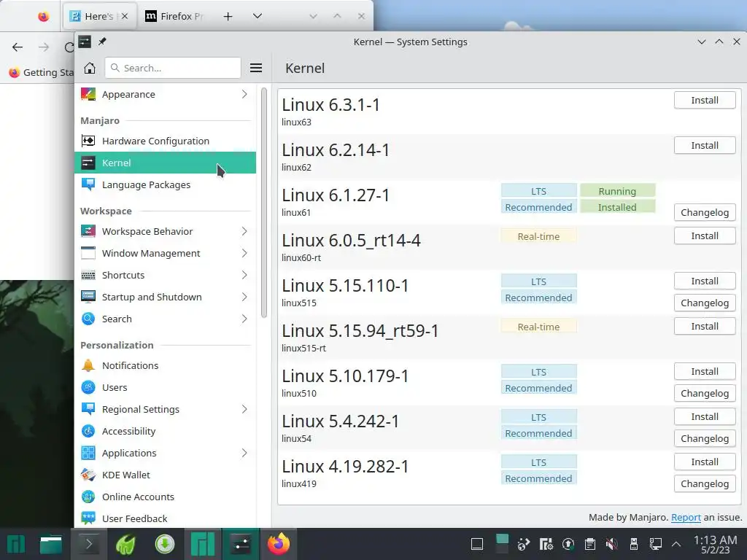Switch to the "Firefox Pr" tab
Image resolution: width=747 pixels, height=560 pixels.
tap(175, 16)
